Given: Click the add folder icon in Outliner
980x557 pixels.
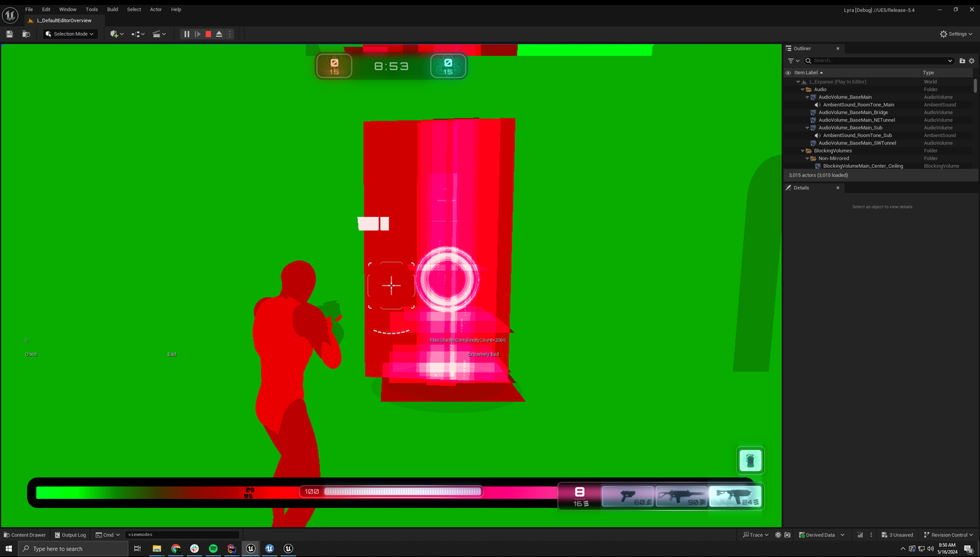Looking at the screenshot, I should coord(962,61).
